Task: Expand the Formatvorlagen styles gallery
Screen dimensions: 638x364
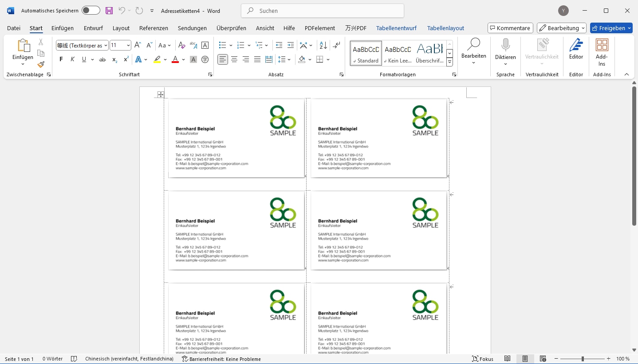Action: click(x=449, y=63)
